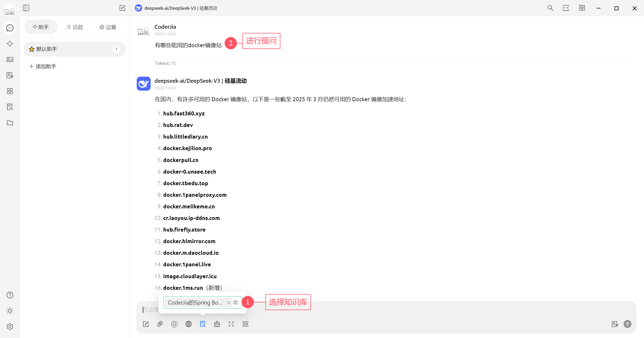Click the text docker.1panelproxy.com
Screen dimensions: 644x338
pos(195,195)
